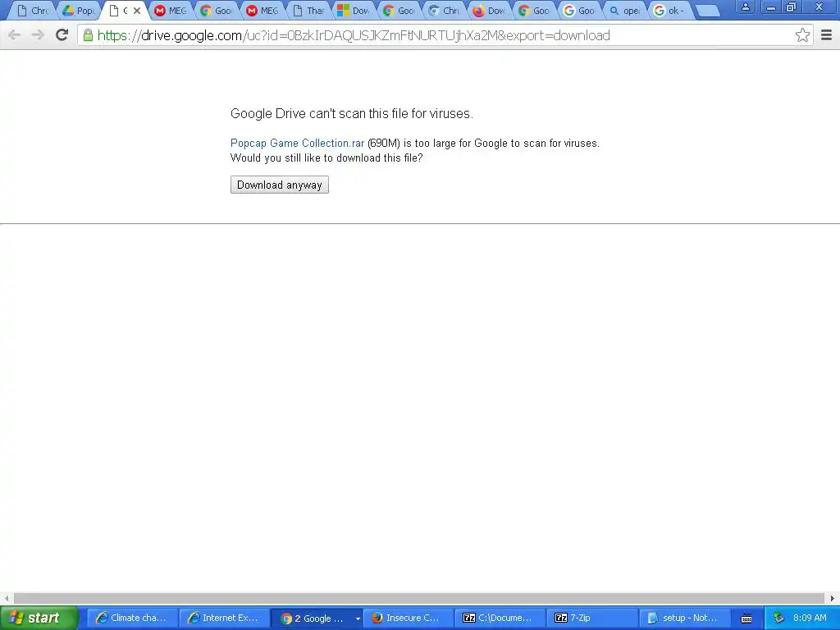
Task: Open the Firefox 'Insecure C...' taskbar window
Action: tap(409, 619)
